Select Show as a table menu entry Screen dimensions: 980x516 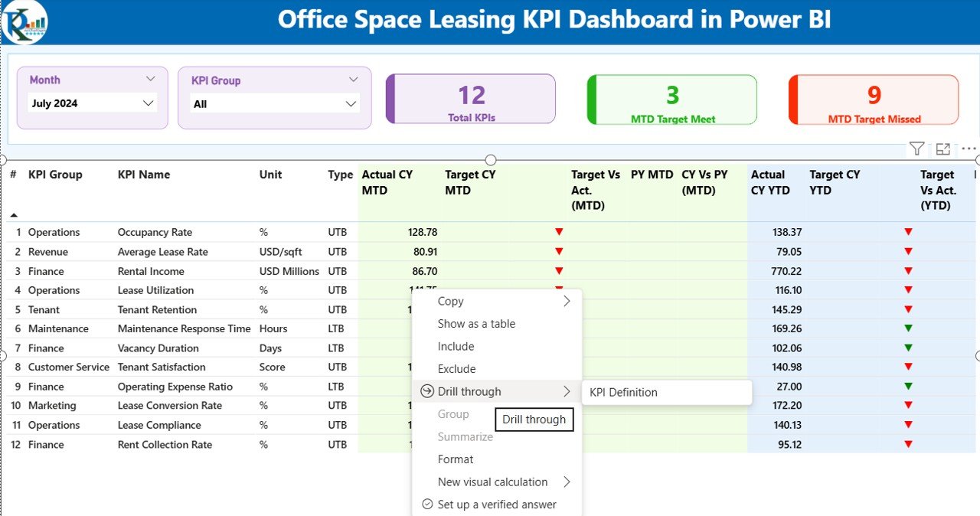476,324
